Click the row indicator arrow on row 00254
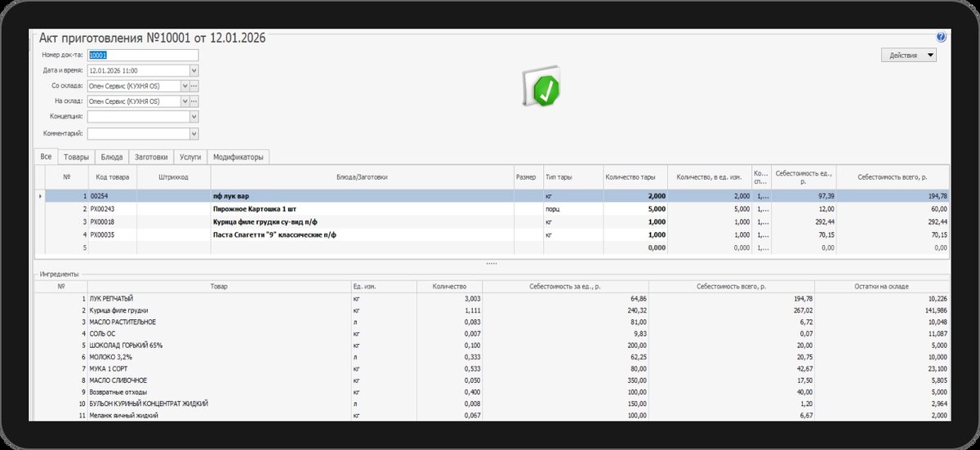 (40, 196)
